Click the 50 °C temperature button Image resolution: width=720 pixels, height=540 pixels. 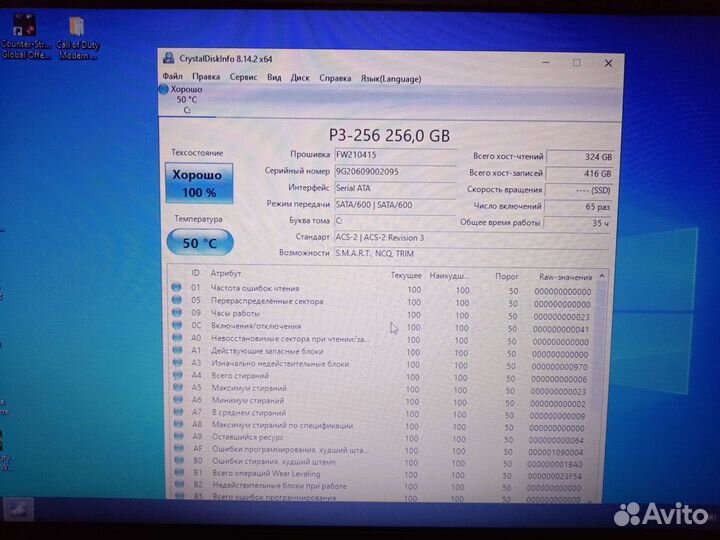tap(200, 242)
